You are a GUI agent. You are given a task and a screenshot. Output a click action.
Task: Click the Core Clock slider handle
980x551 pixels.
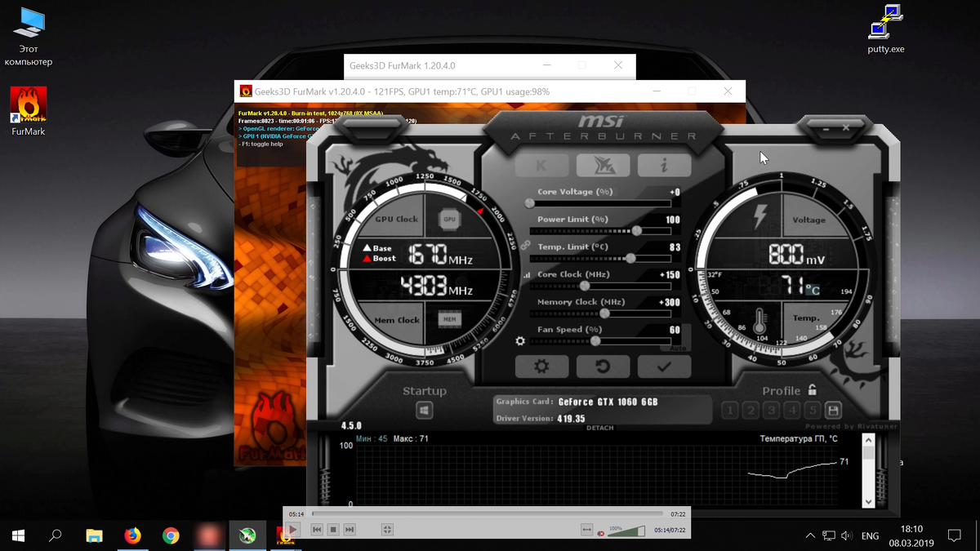585,286
